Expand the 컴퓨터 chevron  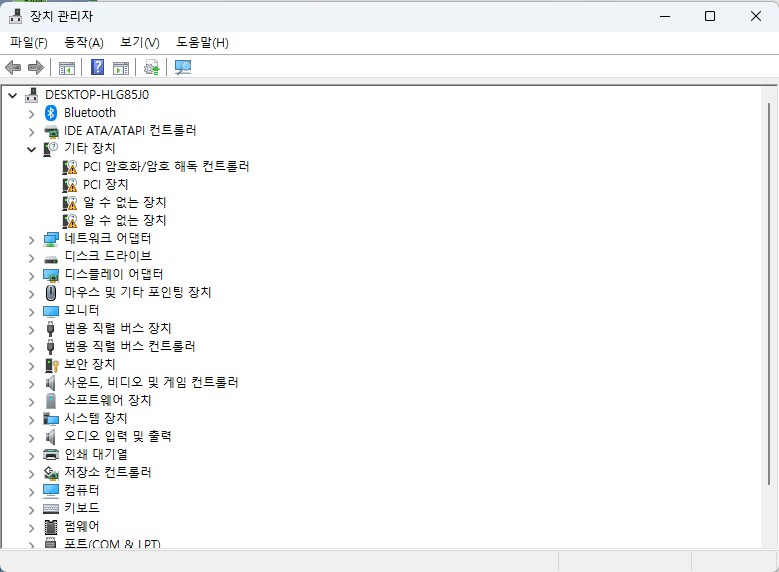coord(31,492)
